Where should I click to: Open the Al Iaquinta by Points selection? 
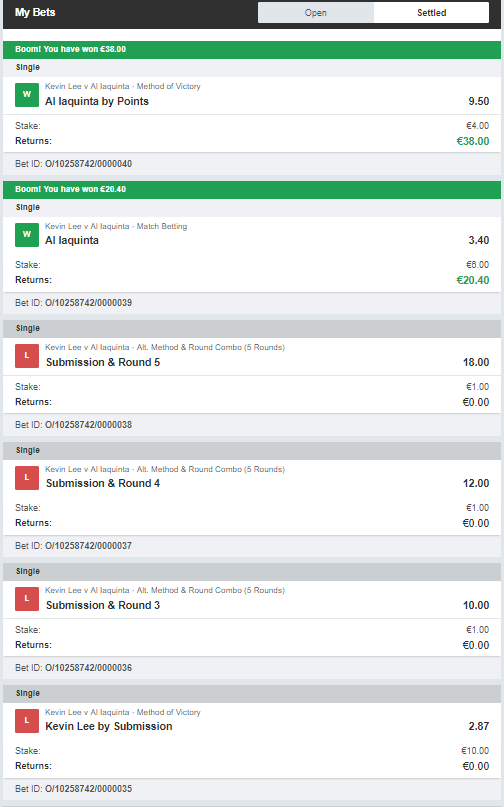pos(97,101)
